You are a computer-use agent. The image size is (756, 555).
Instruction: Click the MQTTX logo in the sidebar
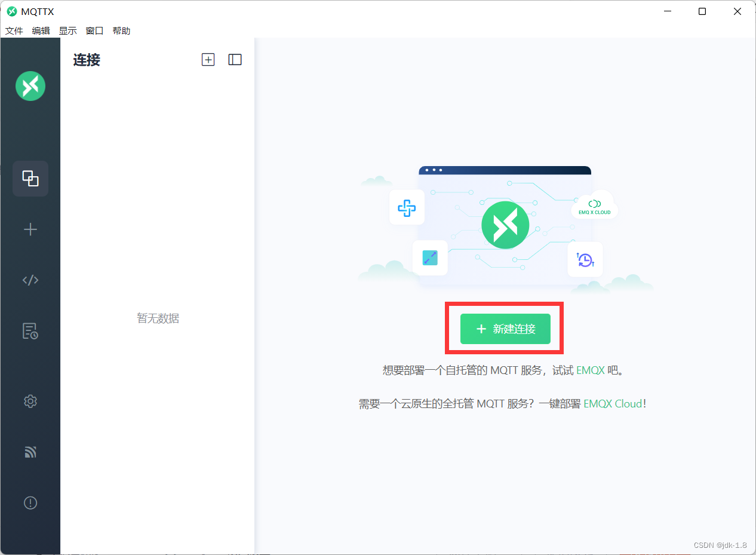(30, 86)
